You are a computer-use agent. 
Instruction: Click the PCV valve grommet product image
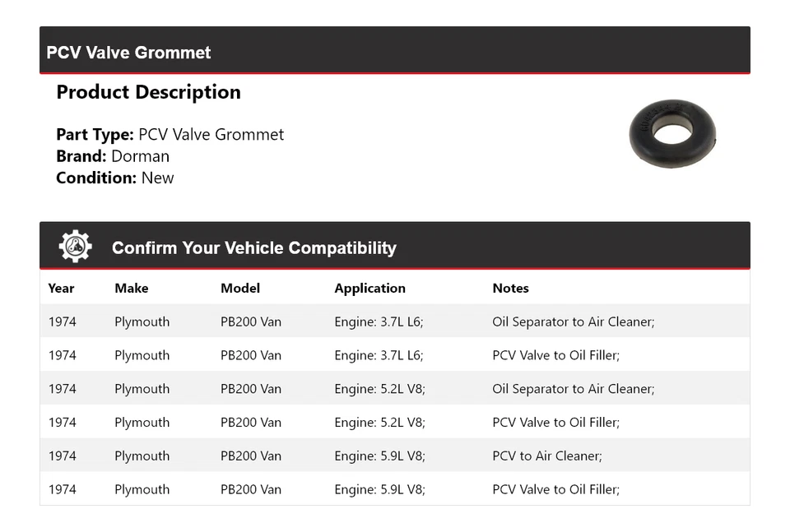[x=672, y=132]
